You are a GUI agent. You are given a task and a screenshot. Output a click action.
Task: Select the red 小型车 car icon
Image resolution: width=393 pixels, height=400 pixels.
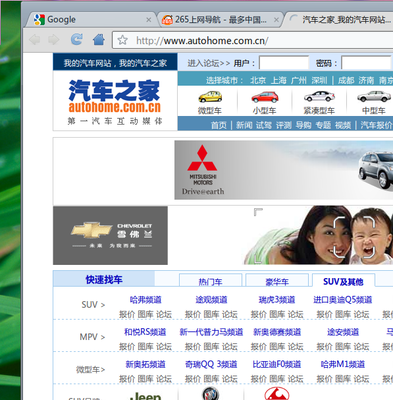coord(265,97)
